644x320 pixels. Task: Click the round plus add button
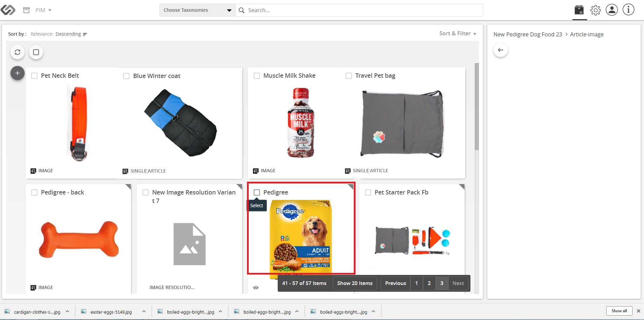18,73
